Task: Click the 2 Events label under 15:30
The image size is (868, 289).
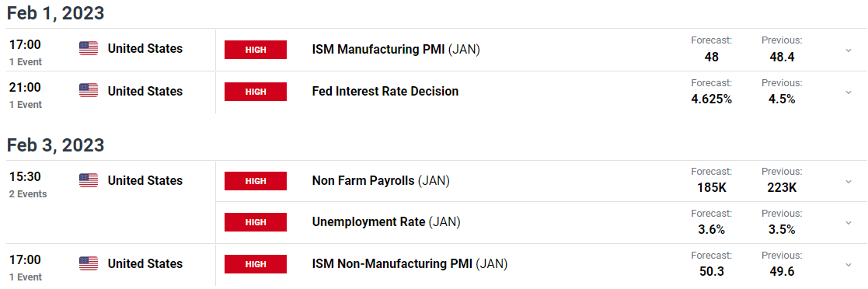Action: (x=28, y=194)
